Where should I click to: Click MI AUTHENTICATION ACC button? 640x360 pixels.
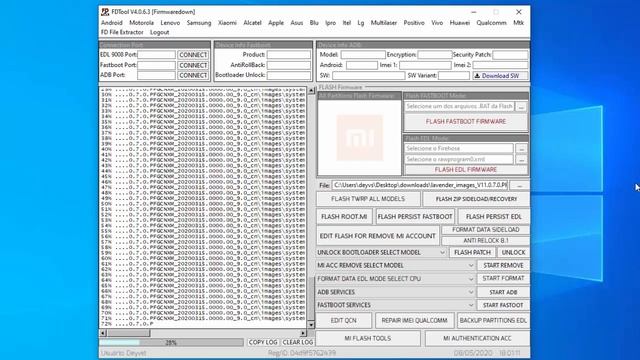coord(477,338)
